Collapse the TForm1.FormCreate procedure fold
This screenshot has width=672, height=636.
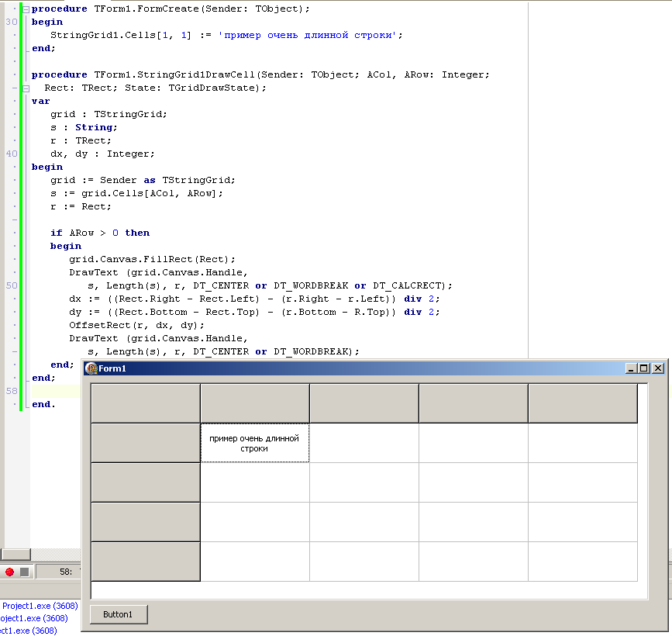(26, 9)
